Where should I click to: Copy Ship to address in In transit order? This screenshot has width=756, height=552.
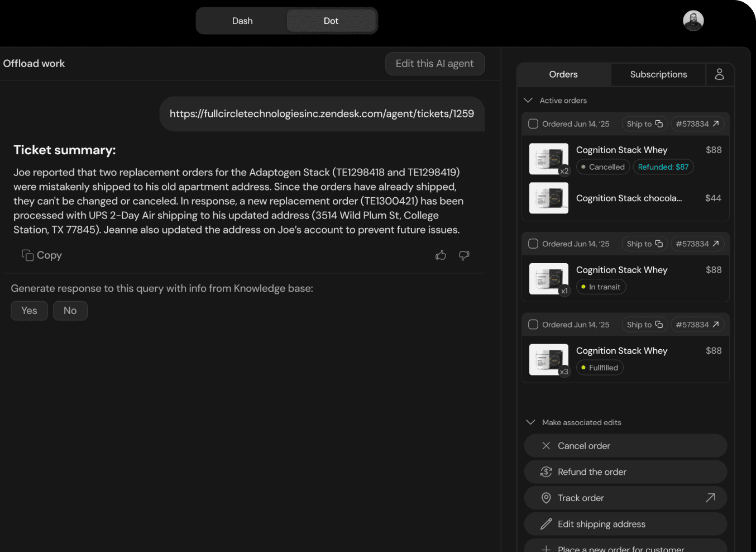[659, 244]
